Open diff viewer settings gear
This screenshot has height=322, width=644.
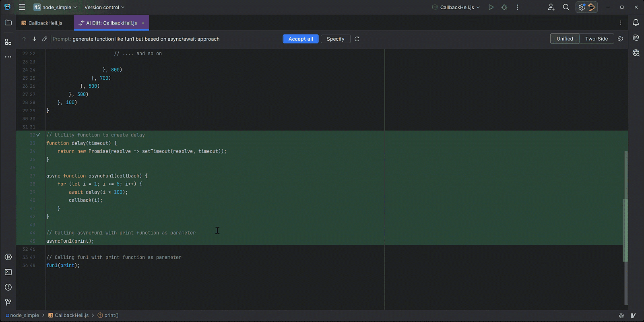[620, 39]
